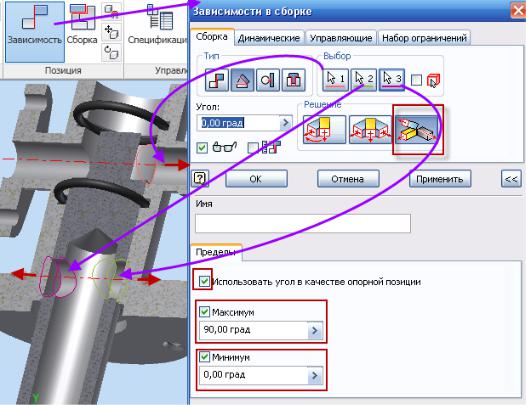This screenshot has height=405, width=526.
Task: Select the directed angle solution
Action: [x=324, y=130]
